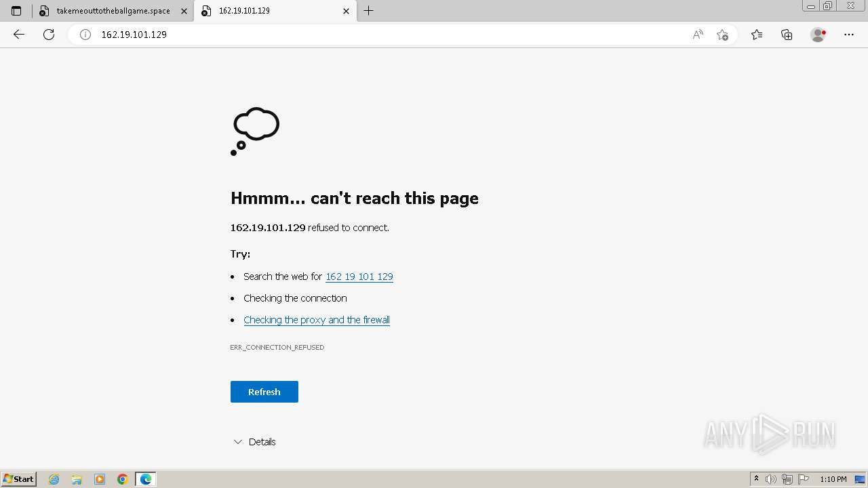
Task: Open the Collections icon
Action: coord(787,35)
